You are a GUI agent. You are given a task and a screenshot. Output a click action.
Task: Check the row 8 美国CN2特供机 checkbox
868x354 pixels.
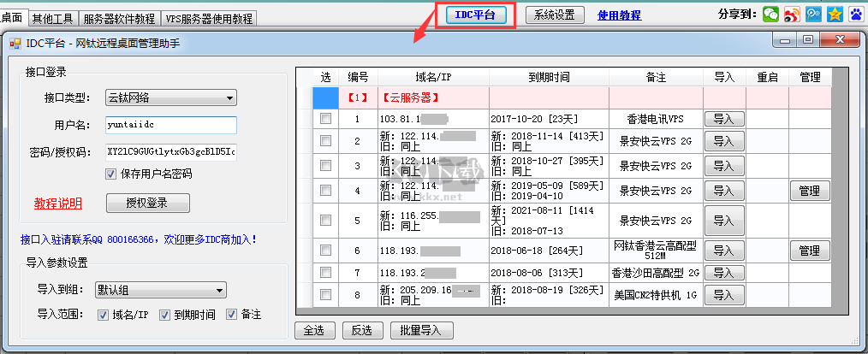325,295
